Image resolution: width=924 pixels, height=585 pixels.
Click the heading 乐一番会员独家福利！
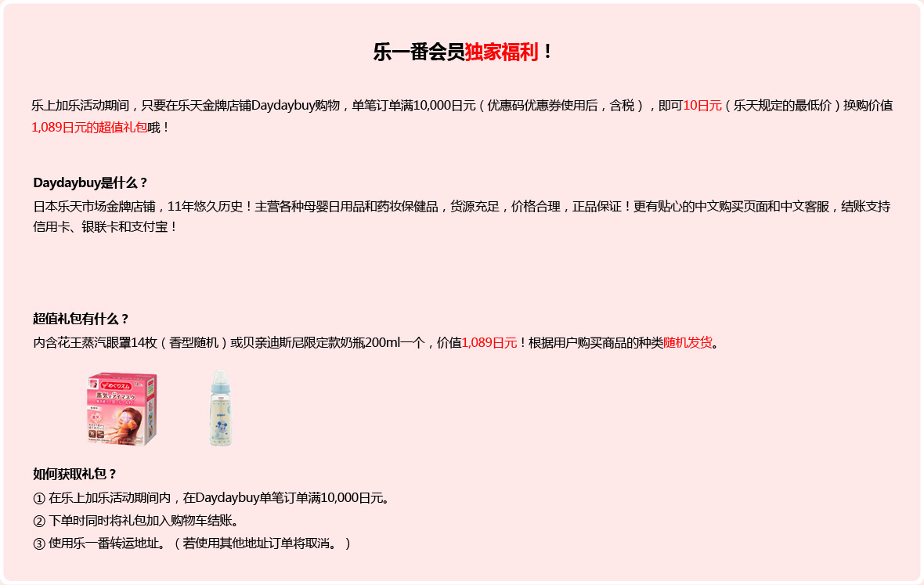coord(463,52)
